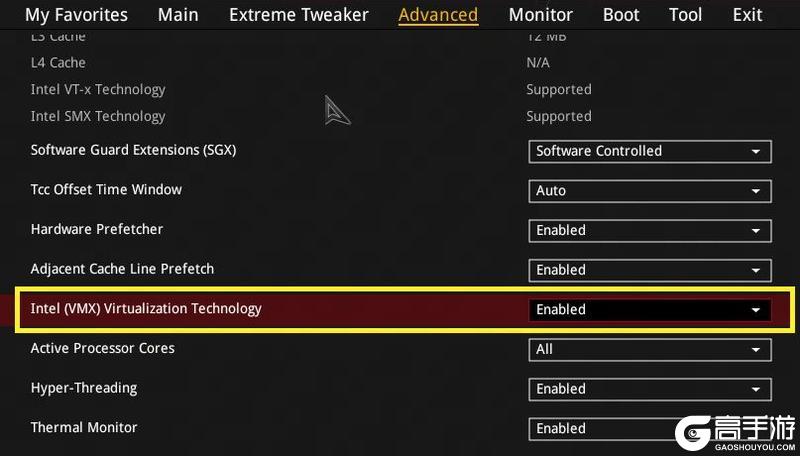Go to the Monitor tab
The width and height of the screenshot is (800, 456).
[541, 15]
